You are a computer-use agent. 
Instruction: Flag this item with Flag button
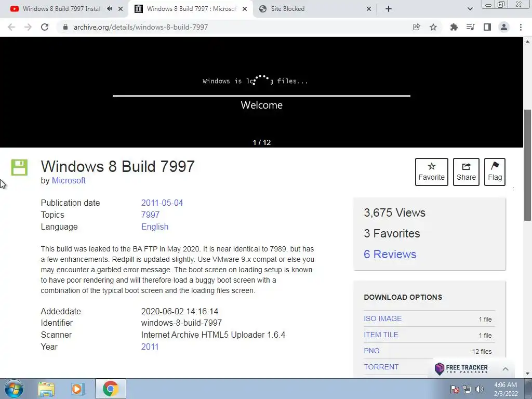[495, 171]
